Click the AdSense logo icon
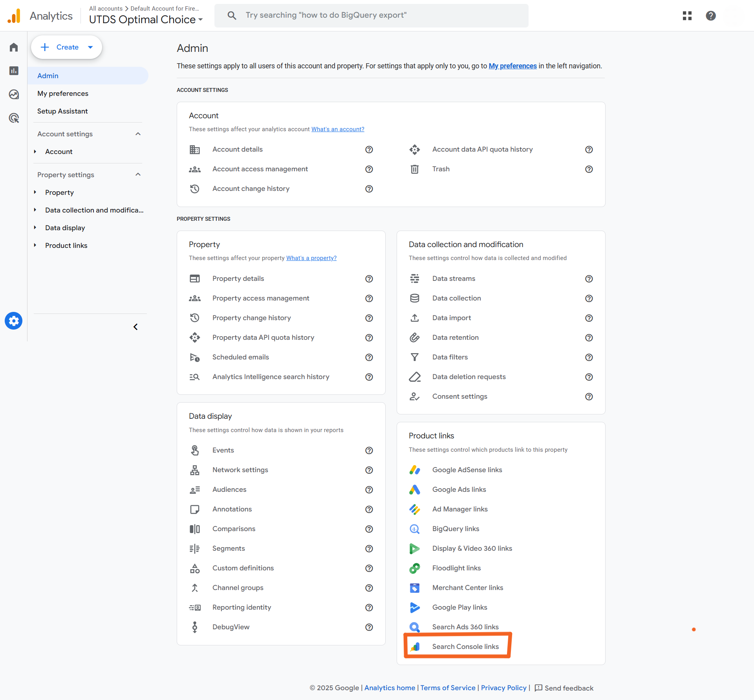The height and width of the screenshot is (700, 754). 415,470
